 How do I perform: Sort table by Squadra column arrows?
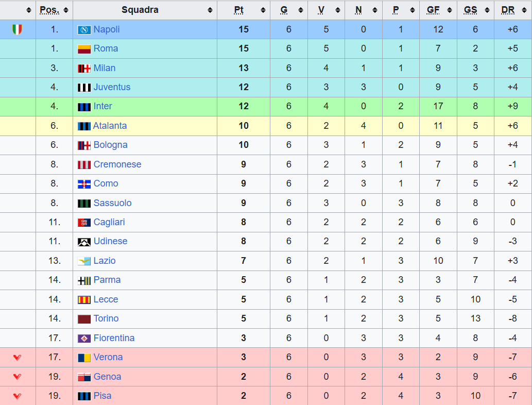[210, 10]
